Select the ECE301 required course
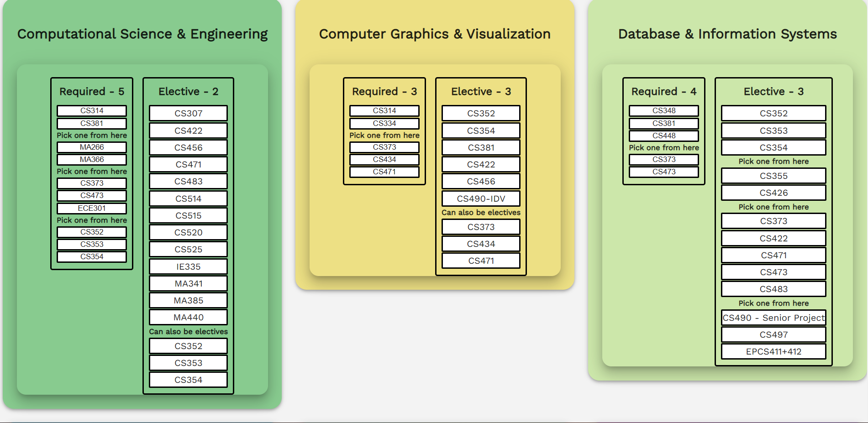This screenshot has width=868, height=423. pyautogui.click(x=92, y=208)
